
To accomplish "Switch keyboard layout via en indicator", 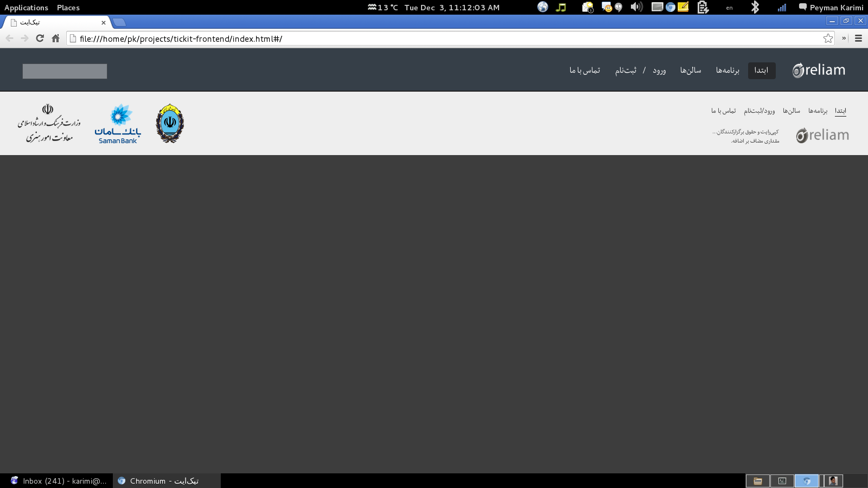I will pyautogui.click(x=729, y=8).
